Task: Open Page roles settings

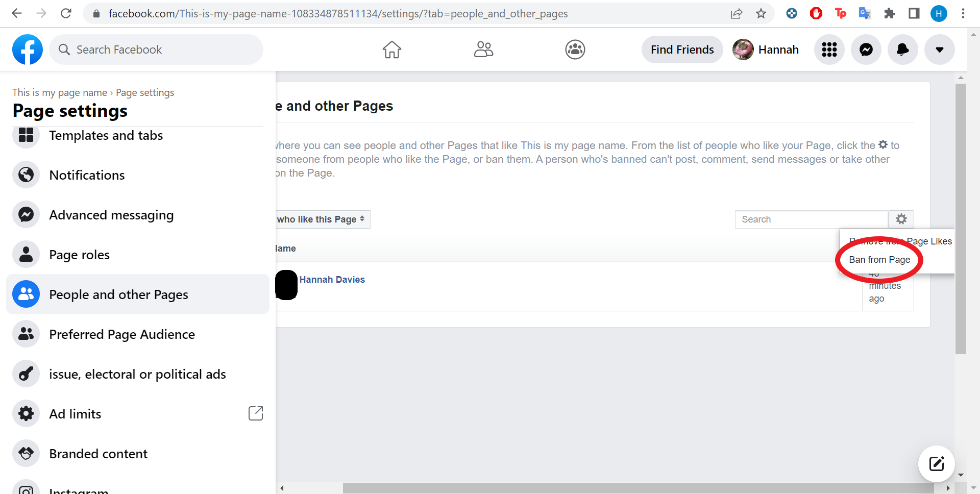Action: click(x=138, y=255)
